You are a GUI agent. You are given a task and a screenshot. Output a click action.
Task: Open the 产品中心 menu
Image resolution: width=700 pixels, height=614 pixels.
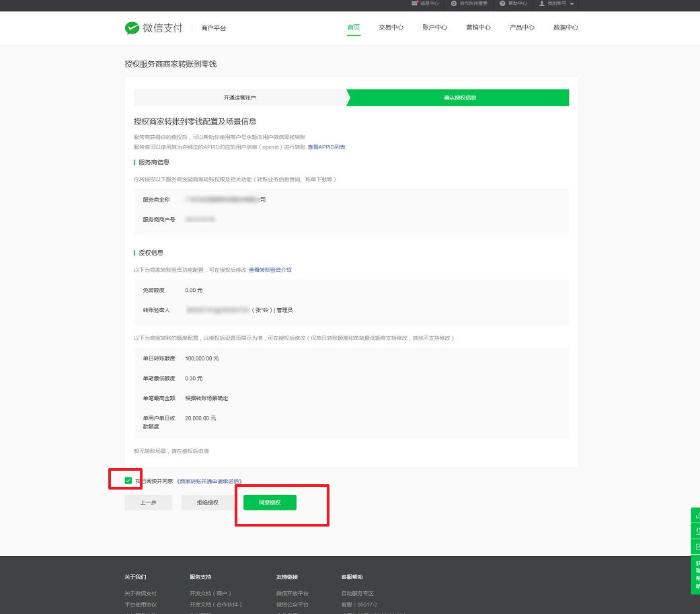tap(522, 28)
